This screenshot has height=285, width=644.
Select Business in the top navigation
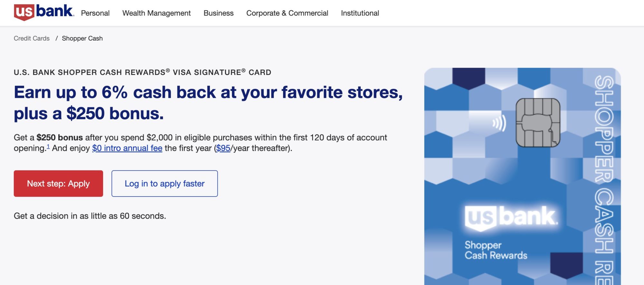pos(218,13)
